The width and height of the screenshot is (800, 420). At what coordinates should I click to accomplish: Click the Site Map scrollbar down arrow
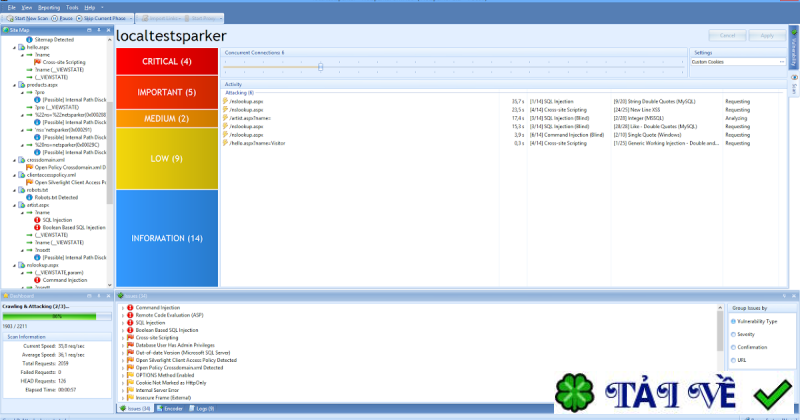coord(110,285)
